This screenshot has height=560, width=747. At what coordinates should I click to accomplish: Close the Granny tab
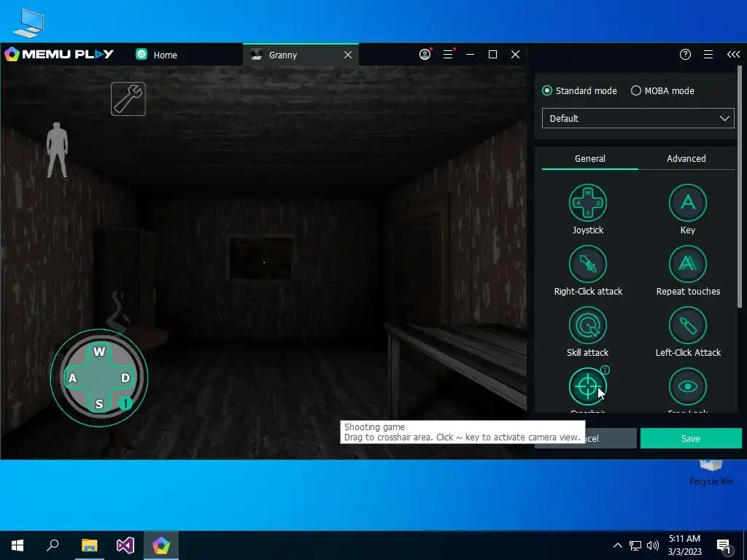click(x=348, y=55)
